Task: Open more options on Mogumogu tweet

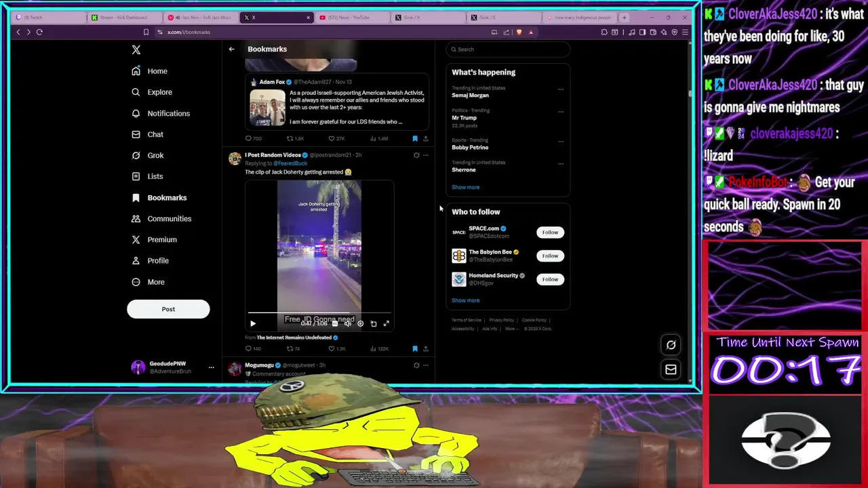Action: 426,365
